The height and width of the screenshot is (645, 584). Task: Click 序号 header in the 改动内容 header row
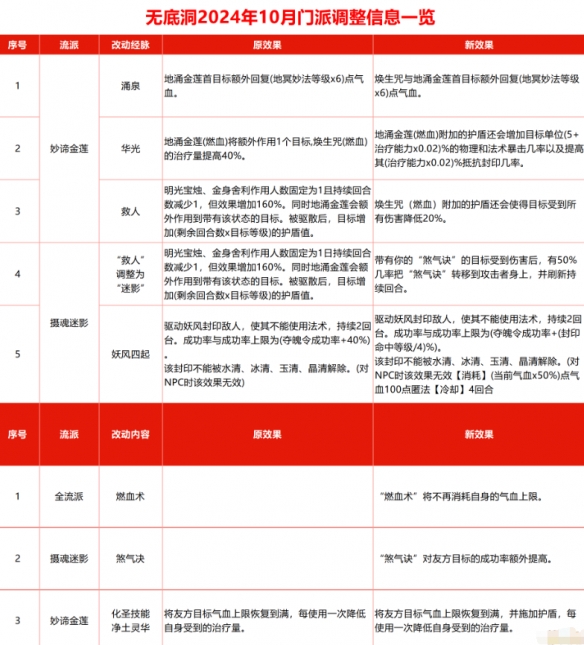click(17, 434)
